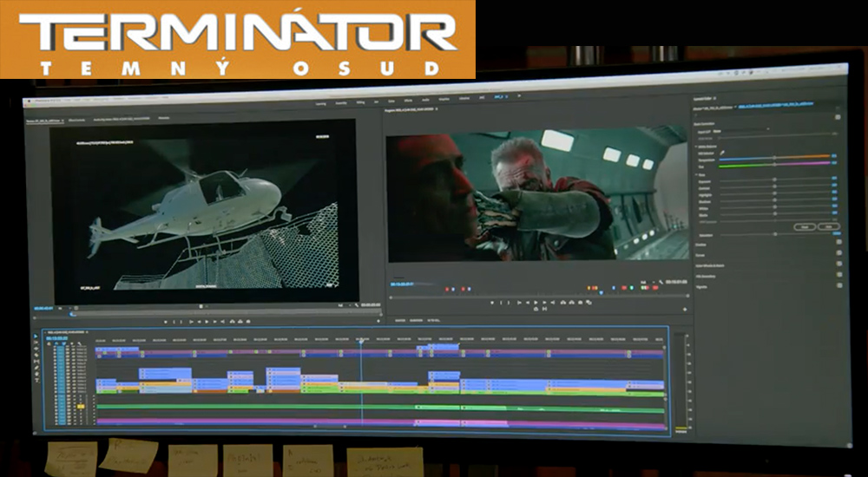Click the Temperature slider handle
This screenshot has width=868, height=477.
pyautogui.click(x=774, y=157)
